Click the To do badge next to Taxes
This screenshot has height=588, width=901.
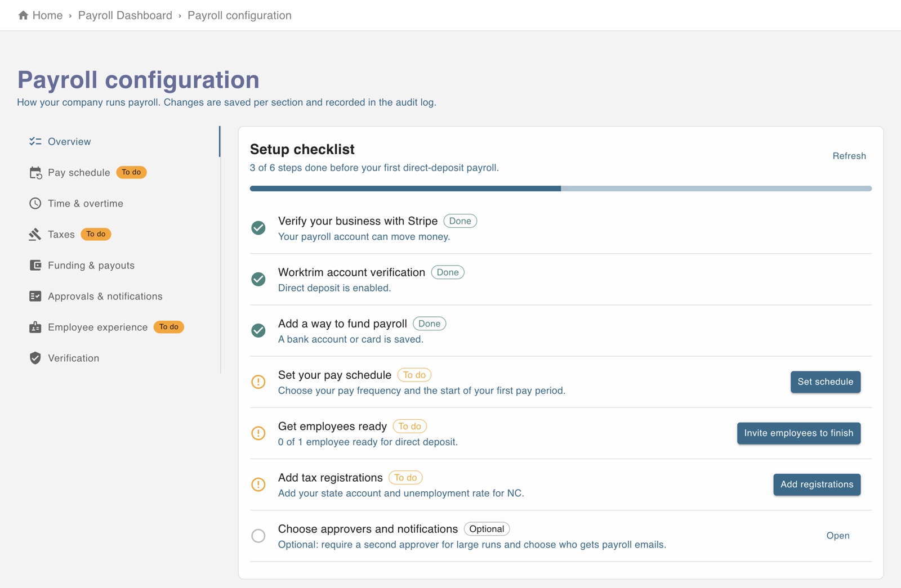tap(96, 234)
